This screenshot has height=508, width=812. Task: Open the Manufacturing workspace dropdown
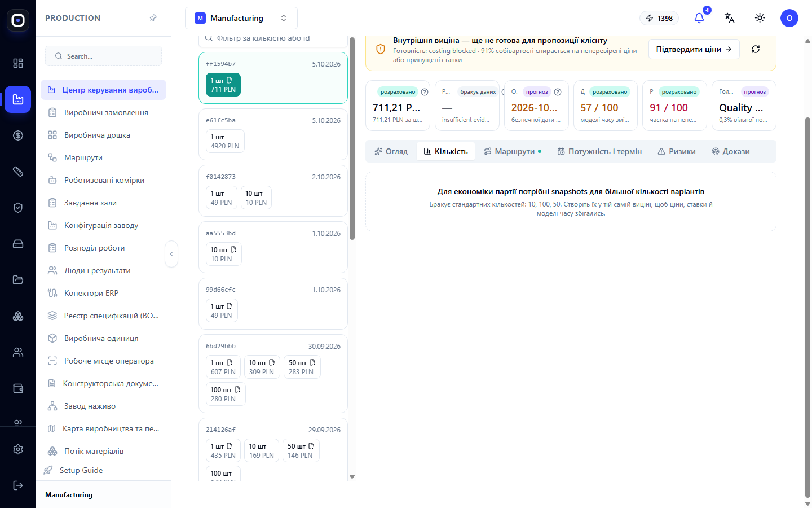pos(241,18)
